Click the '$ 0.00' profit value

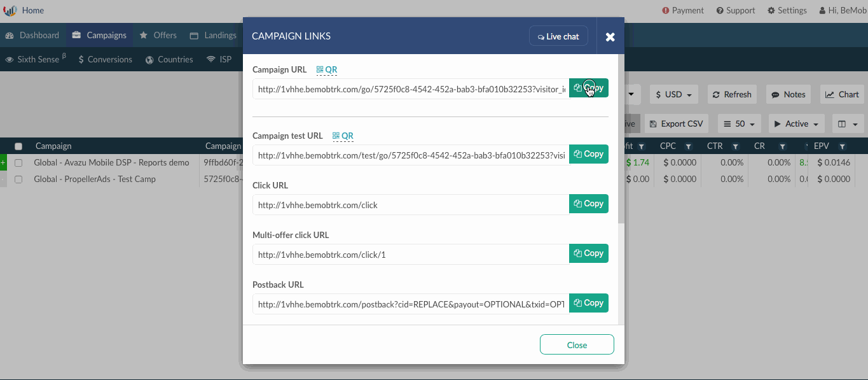coord(638,179)
